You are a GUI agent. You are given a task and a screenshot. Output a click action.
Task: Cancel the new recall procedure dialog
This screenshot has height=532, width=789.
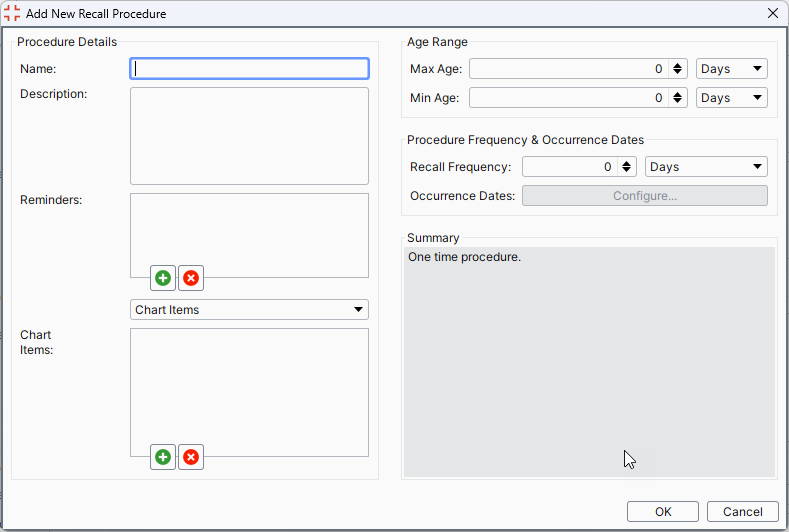coord(743,512)
